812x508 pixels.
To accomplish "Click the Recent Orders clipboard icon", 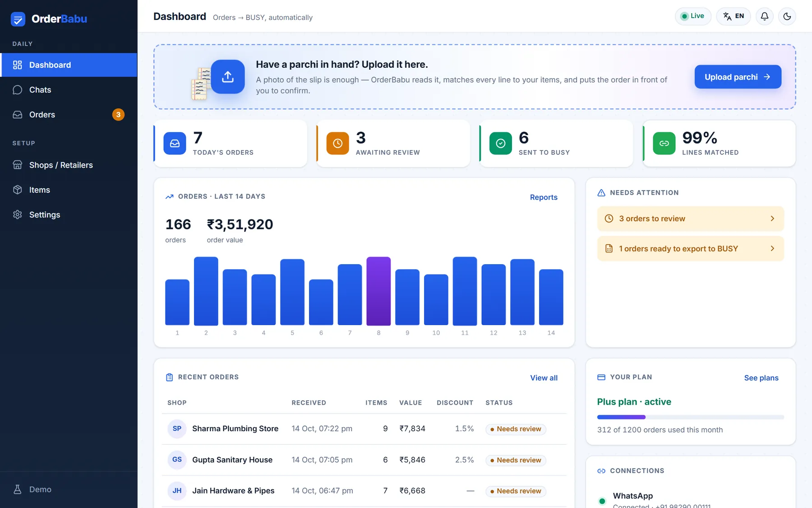I will click(170, 378).
